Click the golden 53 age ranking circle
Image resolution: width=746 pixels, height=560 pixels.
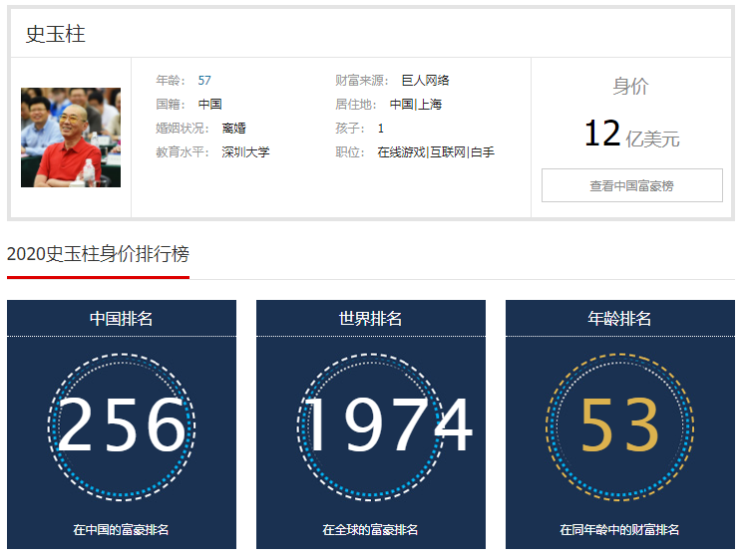point(620,426)
